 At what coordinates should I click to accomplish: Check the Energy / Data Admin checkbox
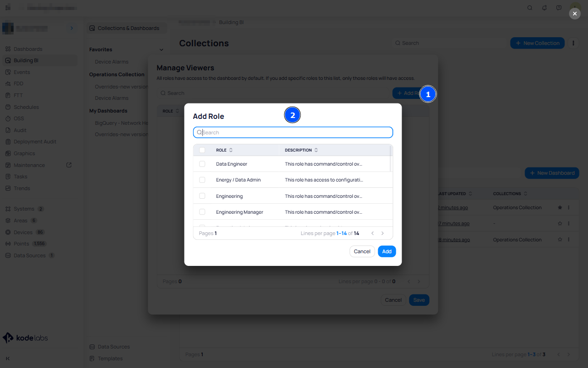click(x=202, y=180)
